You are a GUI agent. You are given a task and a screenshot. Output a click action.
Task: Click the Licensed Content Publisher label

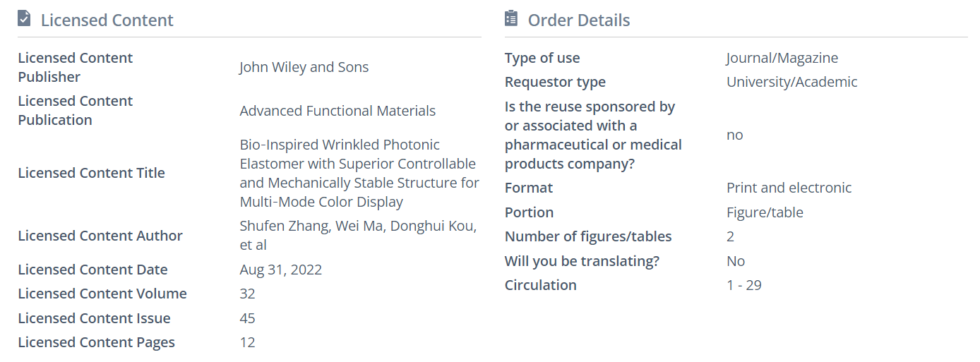[75, 67]
